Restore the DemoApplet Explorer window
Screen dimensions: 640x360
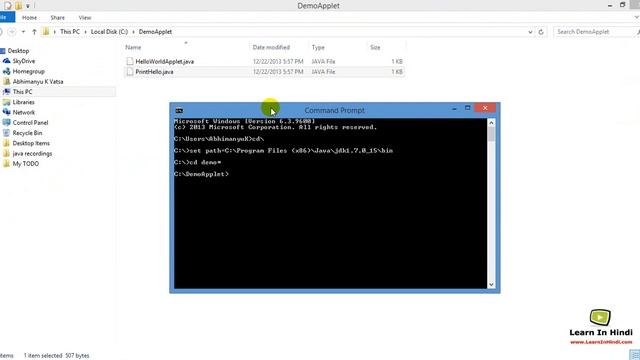pyautogui.click(x=622, y=5)
